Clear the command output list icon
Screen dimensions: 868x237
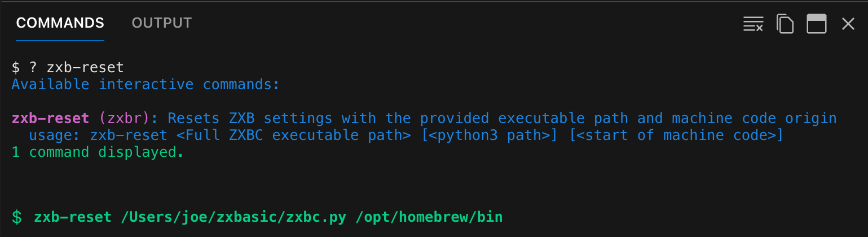tap(753, 24)
